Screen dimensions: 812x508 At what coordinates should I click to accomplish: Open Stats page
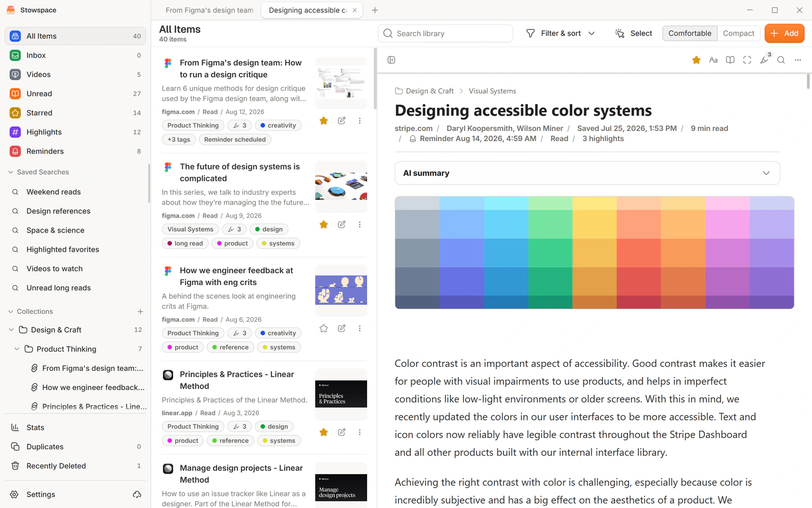click(x=75, y=427)
